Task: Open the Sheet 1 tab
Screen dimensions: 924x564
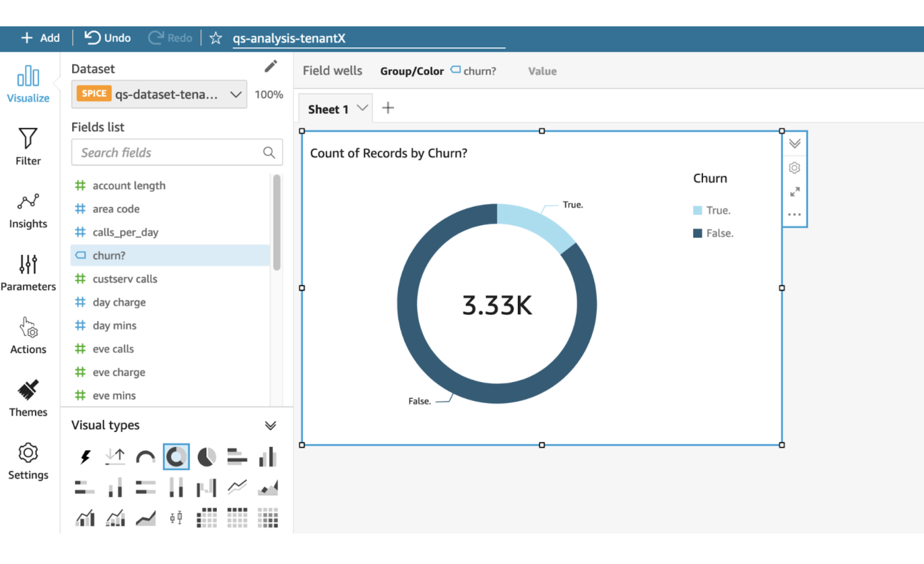Action: tap(328, 109)
